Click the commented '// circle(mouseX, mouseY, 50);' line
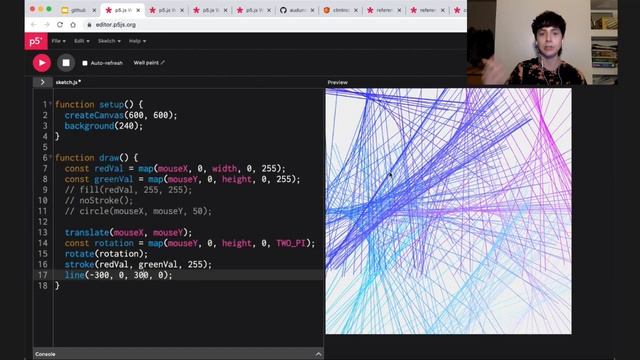The width and height of the screenshot is (640, 360). [x=138, y=211]
